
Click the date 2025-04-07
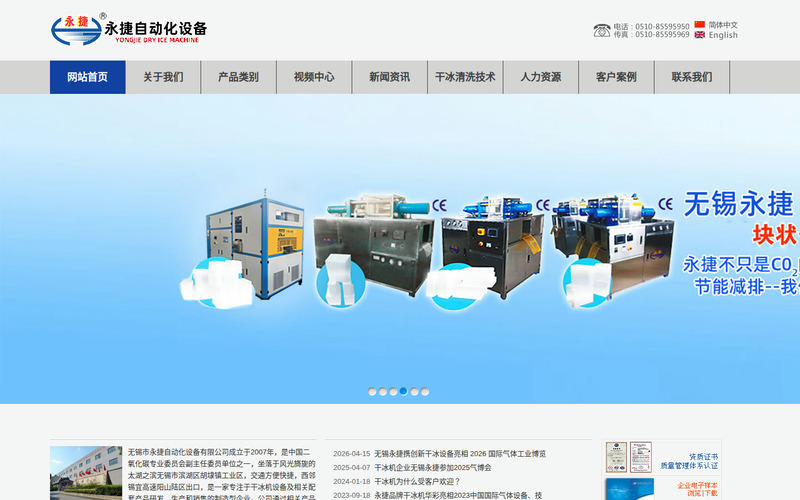click(x=352, y=467)
